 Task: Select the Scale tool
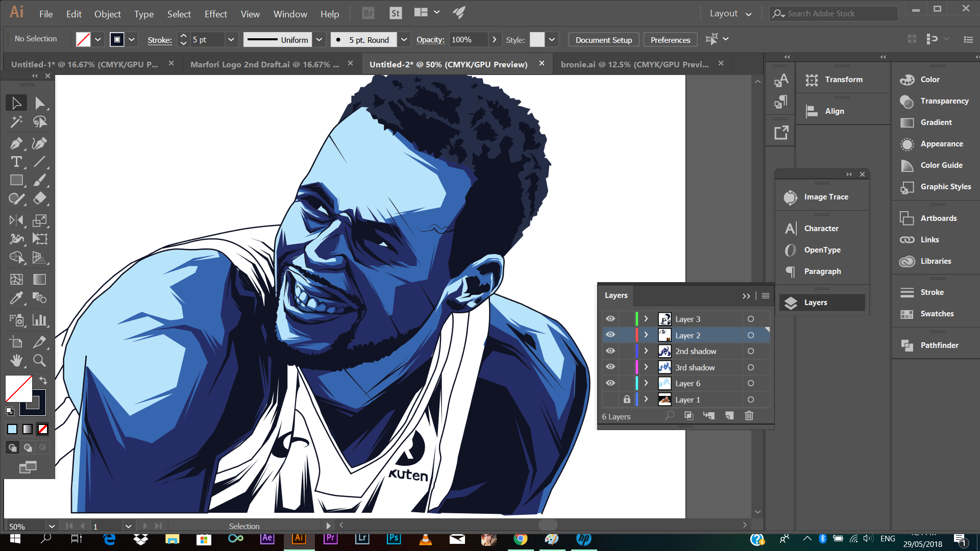[x=40, y=220]
